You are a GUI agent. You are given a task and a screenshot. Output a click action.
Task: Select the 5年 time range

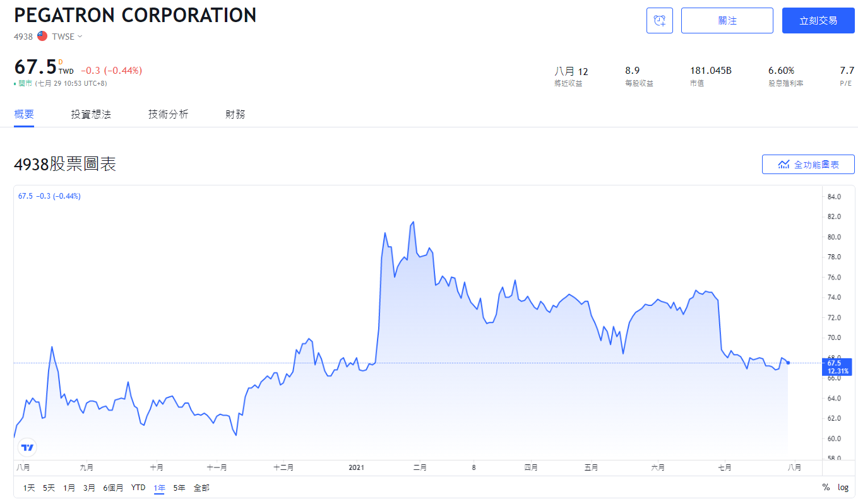[179, 488]
